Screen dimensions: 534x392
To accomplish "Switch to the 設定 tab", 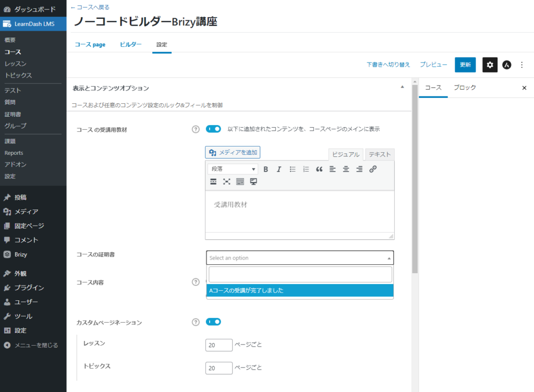I will coord(162,45).
